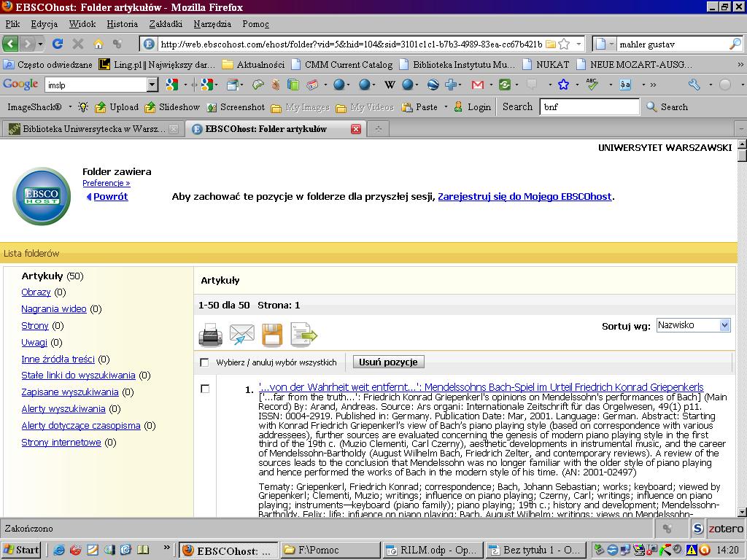Open 'Nagrania wideo' folder link
747x560 pixels.
(54, 309)
